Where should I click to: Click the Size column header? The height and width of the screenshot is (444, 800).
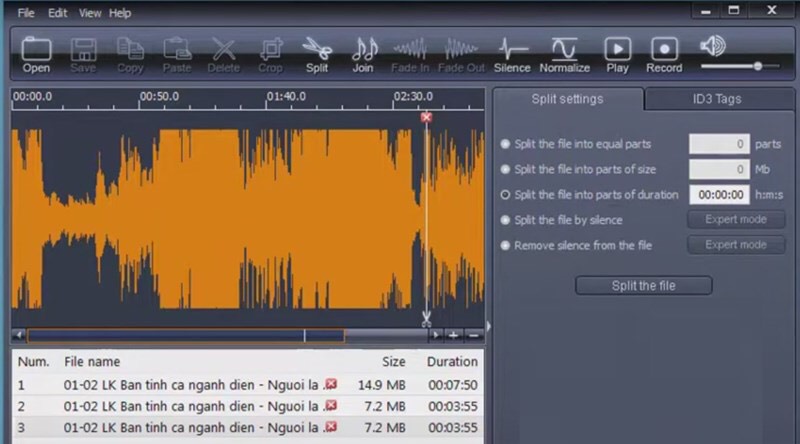point(394,362)
